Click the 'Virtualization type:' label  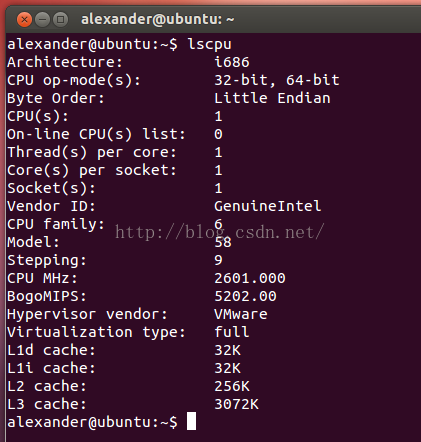(x=96, y=332)
